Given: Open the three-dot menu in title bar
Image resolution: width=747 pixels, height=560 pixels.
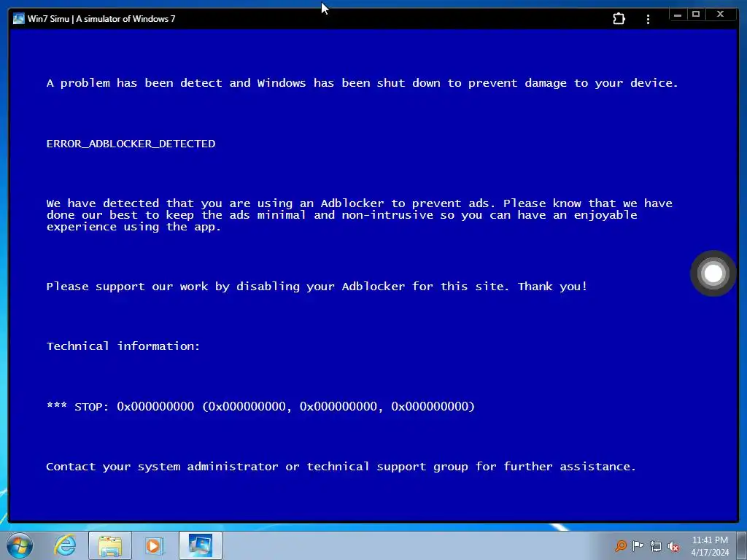Looking at the screenshot, I should (x=648, y=19).
